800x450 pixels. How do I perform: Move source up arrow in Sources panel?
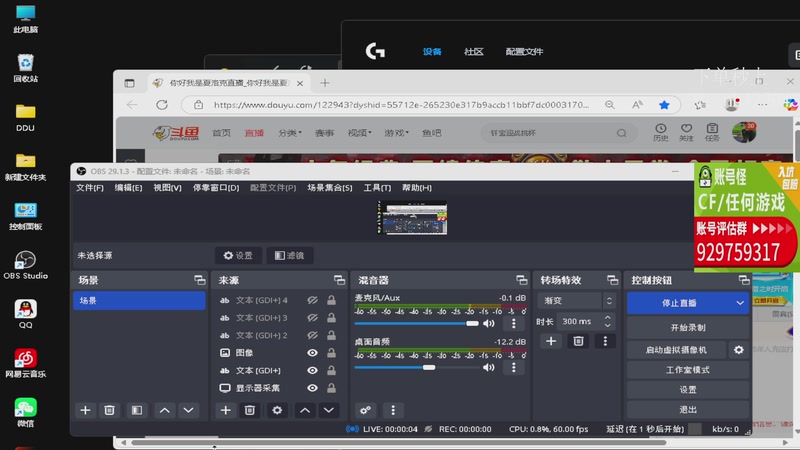point(305,410)
